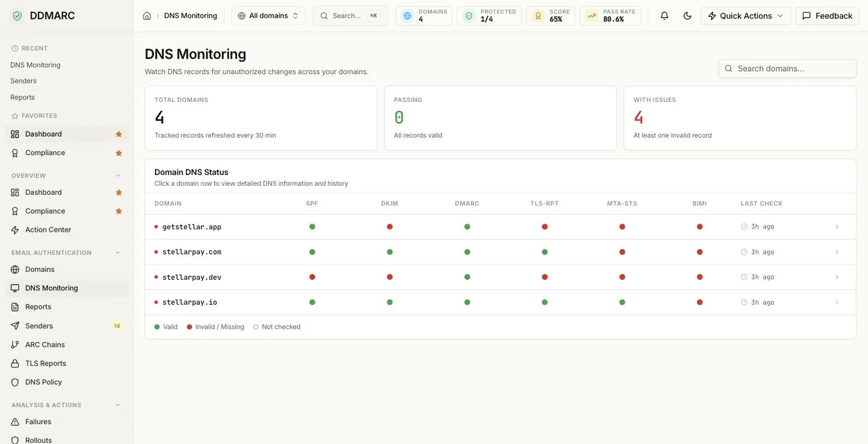Click Domains globe icon in sidebar
This screenshot has width=868, height=444.
[15, 270]
